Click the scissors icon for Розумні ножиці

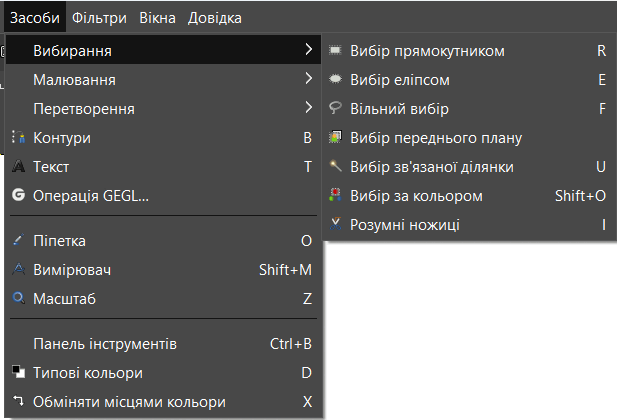(x=335, y=224)
